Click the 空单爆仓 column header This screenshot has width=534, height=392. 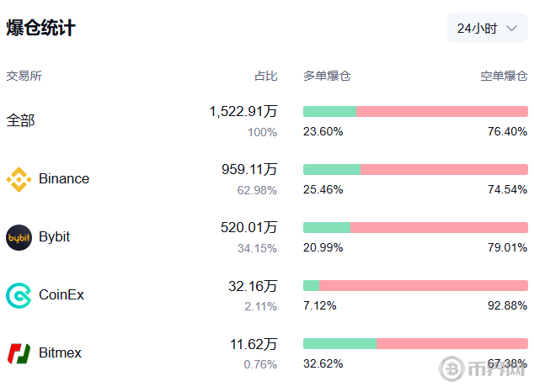(x=504, y=76)
